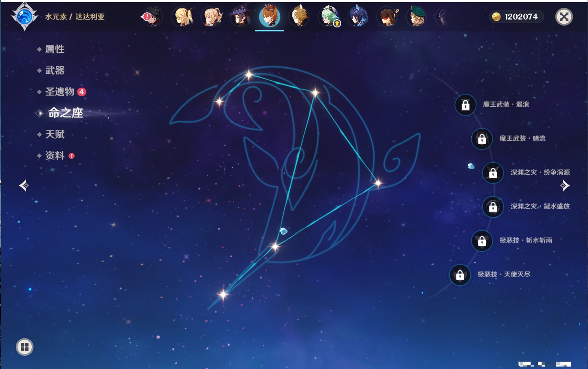The width and height of the screenshot is (588, 369).
Task: Select constellation label 深渊之灾・凝水盛放
Action: pyautogui.click(x=540, y=206)
